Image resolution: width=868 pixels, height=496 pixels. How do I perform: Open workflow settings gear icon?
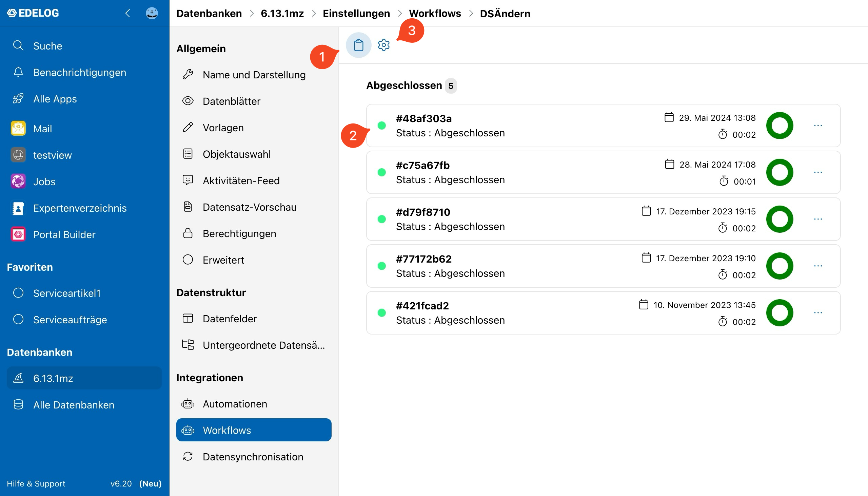point(383,45)
